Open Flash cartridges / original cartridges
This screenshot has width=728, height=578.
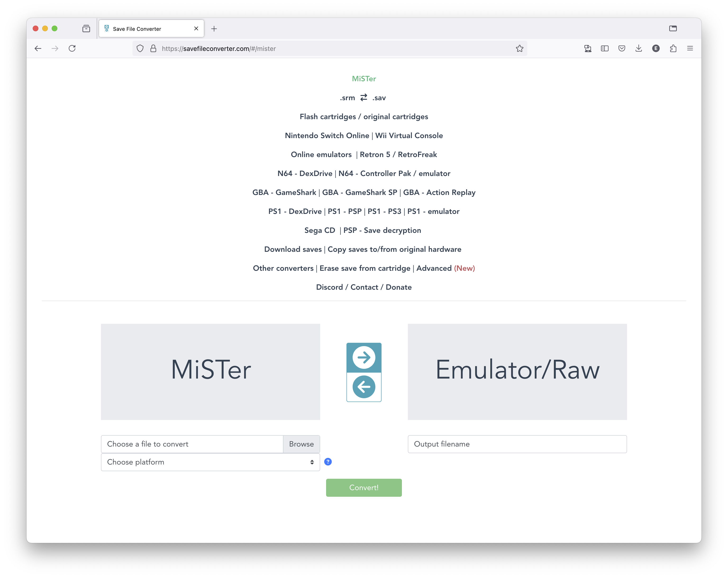(x=364, y=117)
